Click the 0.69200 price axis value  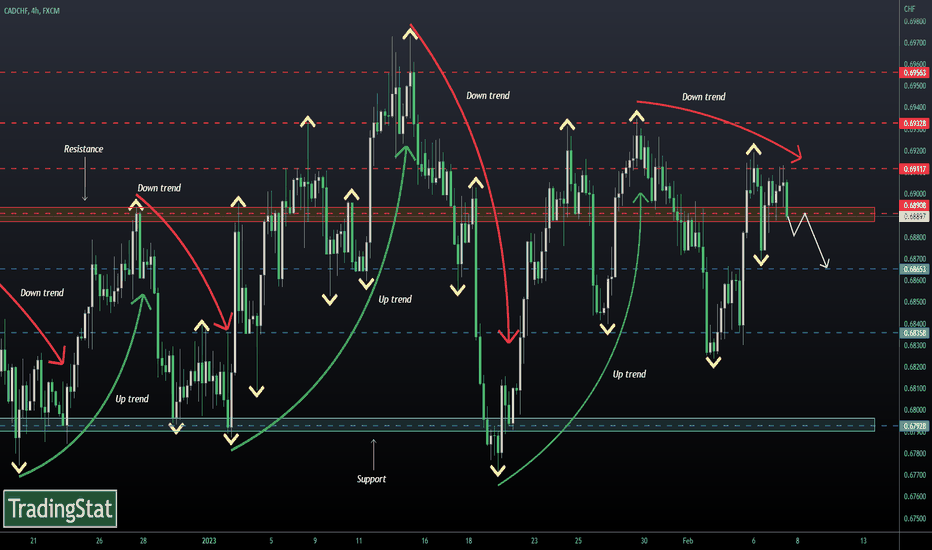(915, 151)
